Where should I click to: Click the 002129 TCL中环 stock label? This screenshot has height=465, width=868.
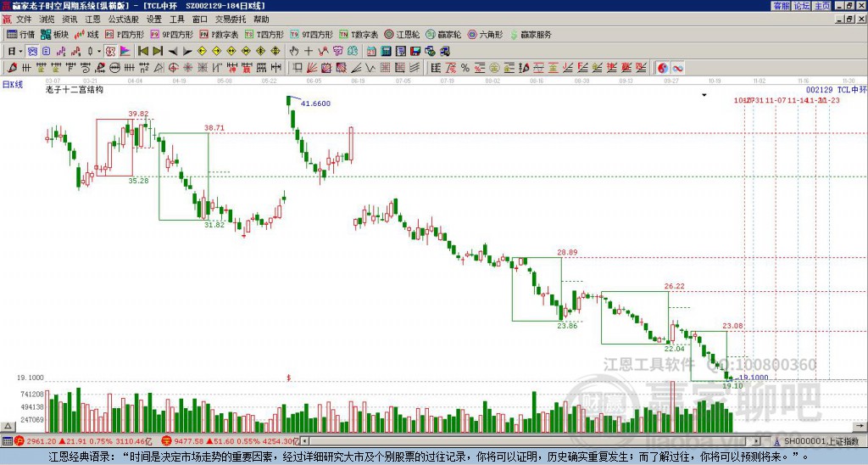(x=836, y=90)
